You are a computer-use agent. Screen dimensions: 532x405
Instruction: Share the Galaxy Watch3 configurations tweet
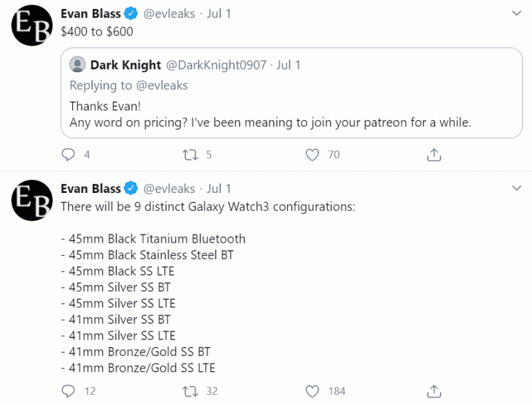[x=434, y=391]
